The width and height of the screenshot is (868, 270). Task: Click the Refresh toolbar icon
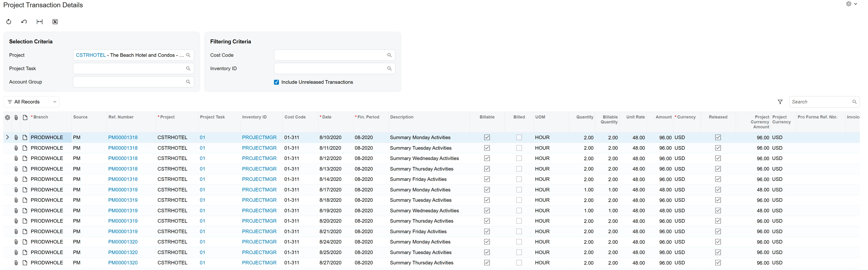[9, 22]
